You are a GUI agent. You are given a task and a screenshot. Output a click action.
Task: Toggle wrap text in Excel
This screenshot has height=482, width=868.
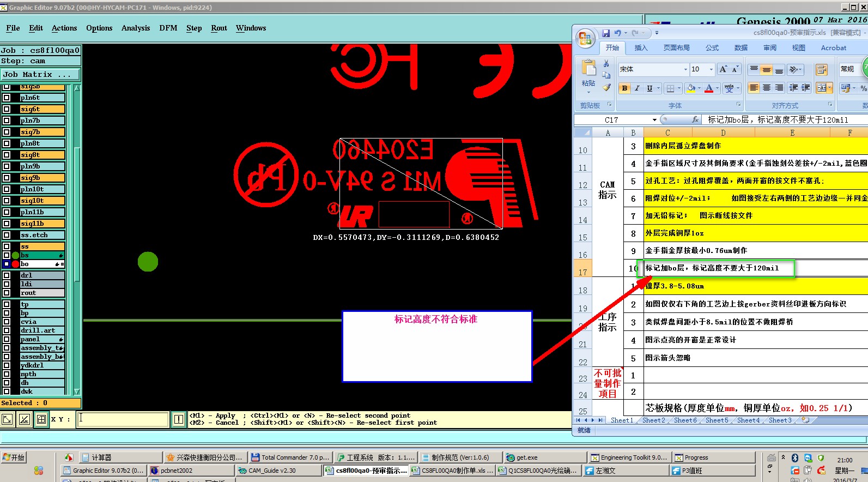click(x=822, y=70)
